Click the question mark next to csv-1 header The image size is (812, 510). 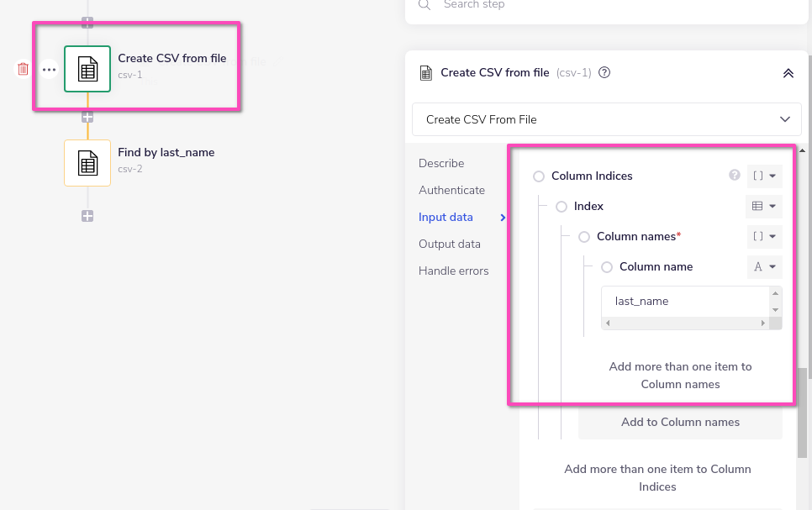(604, 73)
